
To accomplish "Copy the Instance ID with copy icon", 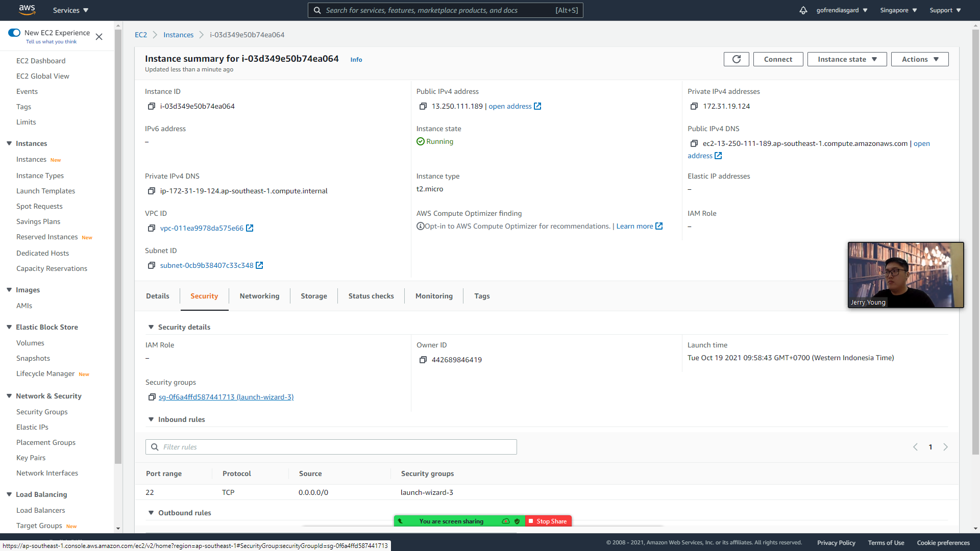I will click(x=152, y=106).
